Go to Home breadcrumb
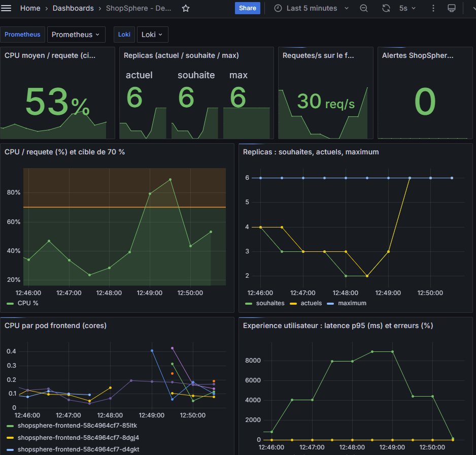Image resolution: width=476 pixels, height=455 pixels. tap(30, 8)
